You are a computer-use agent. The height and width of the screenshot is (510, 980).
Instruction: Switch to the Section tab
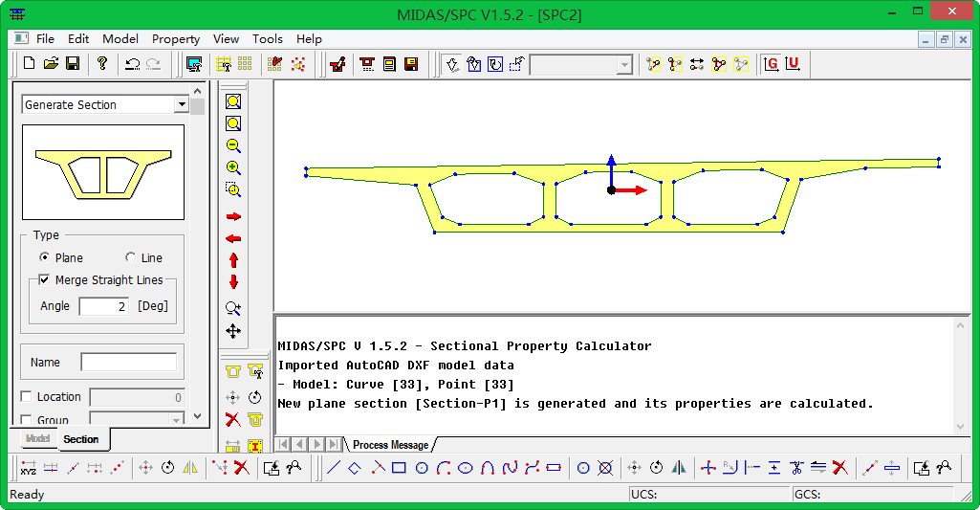pos(81,439)
